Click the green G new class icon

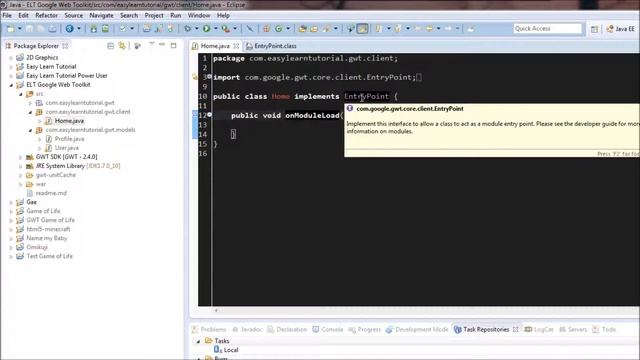[x=279, y=29]
